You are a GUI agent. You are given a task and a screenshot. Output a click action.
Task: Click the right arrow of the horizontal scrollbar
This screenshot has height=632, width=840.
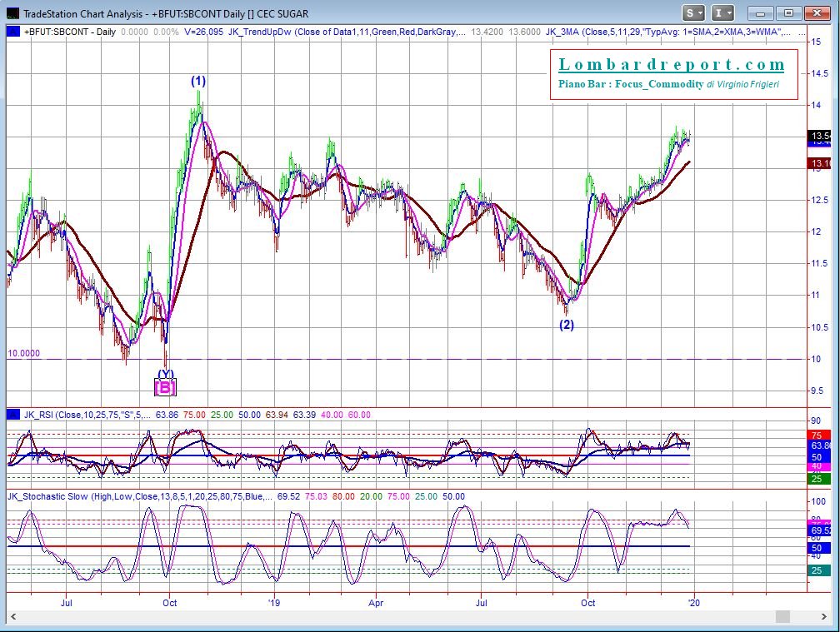825,616
